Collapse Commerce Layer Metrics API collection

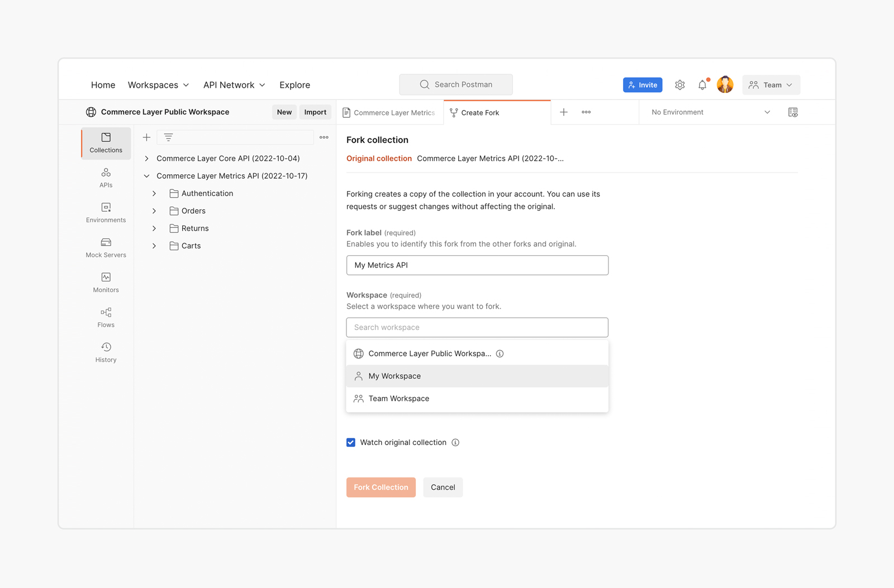[146, 176]
